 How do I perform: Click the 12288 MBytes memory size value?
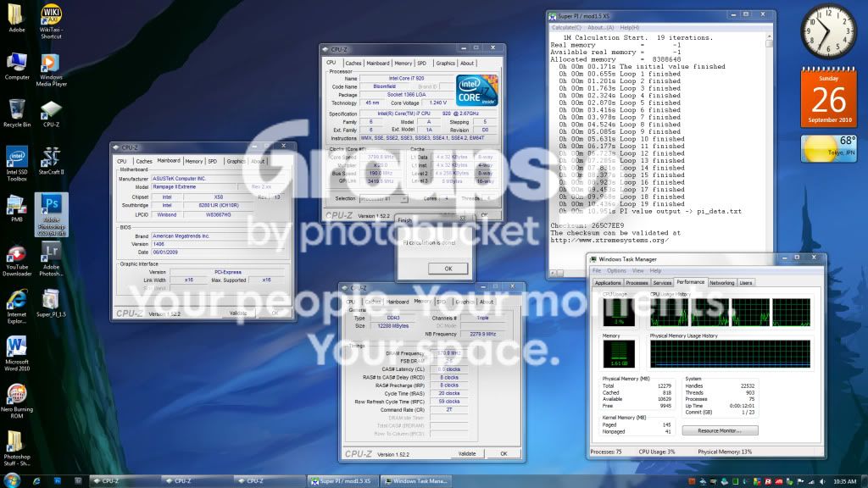[x=392, y=326]
